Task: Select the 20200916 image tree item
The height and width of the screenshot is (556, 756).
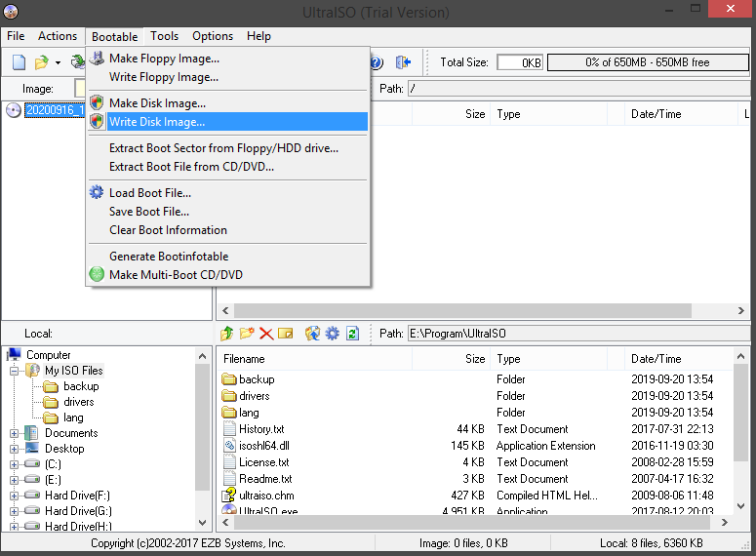Action: [55, 110]
